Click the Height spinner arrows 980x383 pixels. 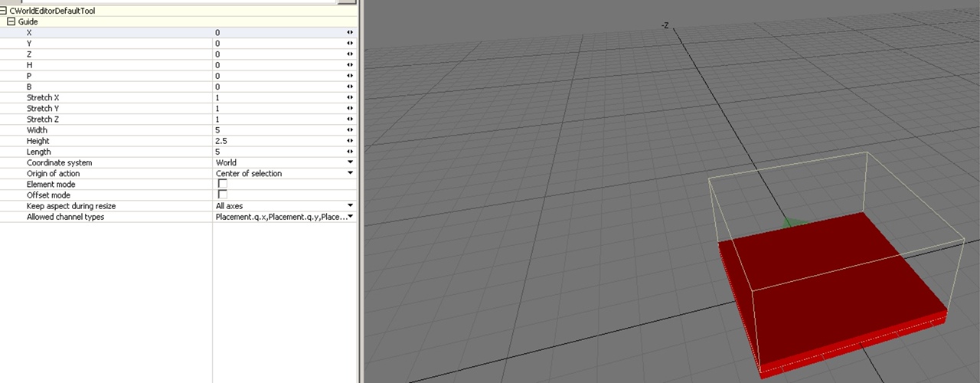point(350,141)
